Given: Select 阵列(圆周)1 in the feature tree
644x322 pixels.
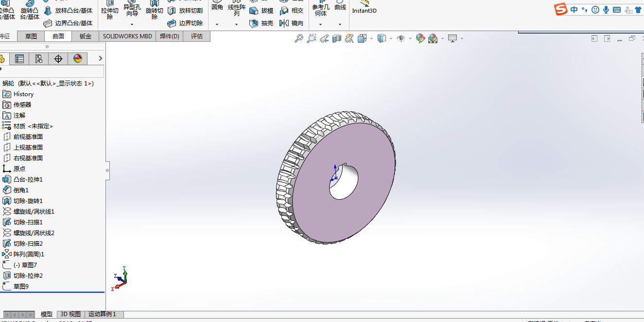Looking at the screenshot, I should pos(29,254).
